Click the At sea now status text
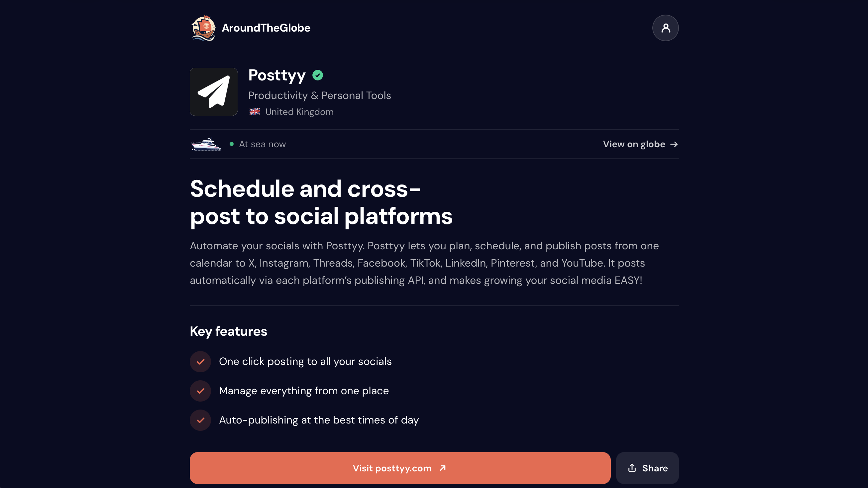The height and width of the screenshot is (488, 868). [x=262, y=144]
